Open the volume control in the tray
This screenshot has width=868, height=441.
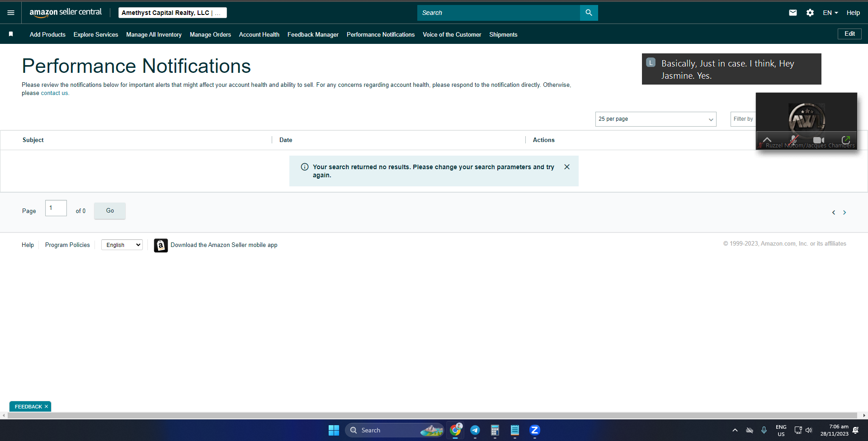[809, 430]
